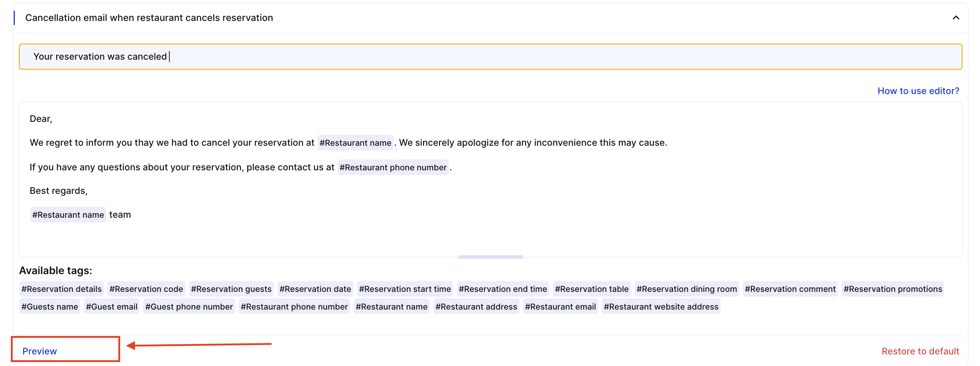The width and height of the screenshot is (980, 366).
Task: Click #Restaurant name tag after 'reservation at'
Action: (355, 142)
